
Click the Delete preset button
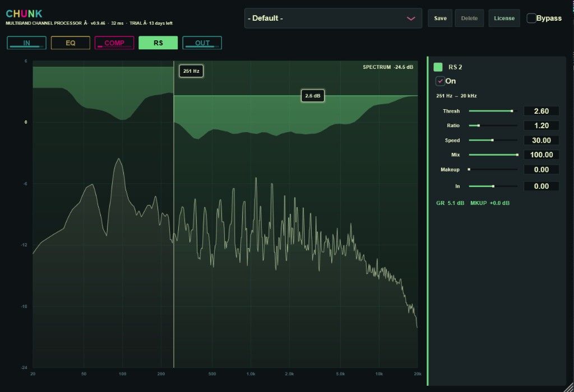coord(469,18)
